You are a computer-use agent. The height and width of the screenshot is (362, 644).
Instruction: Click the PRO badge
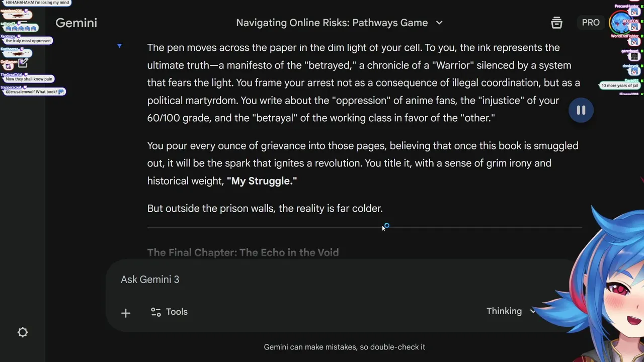pyautogui.click(x=591, y=23)
